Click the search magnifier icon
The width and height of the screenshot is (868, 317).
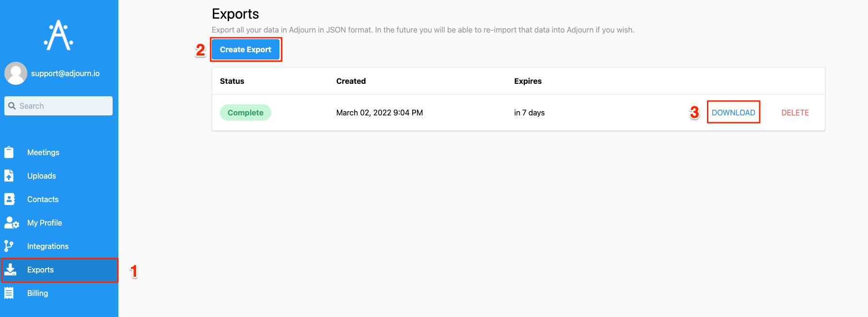pos(12,106)
